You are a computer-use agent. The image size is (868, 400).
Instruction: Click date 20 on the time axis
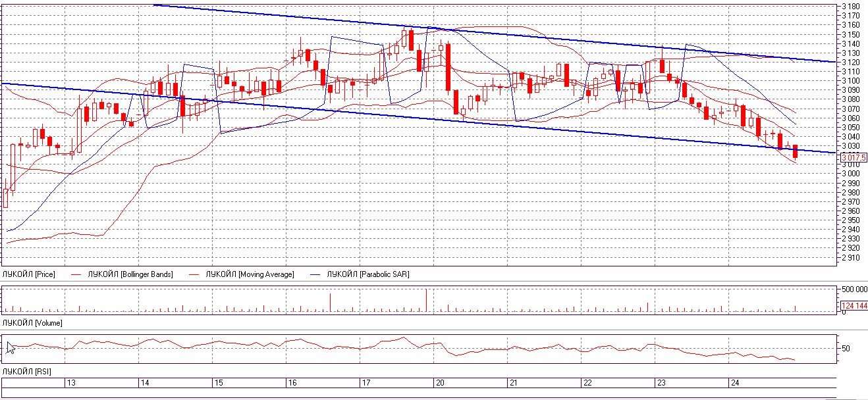[x=440, y=383]
